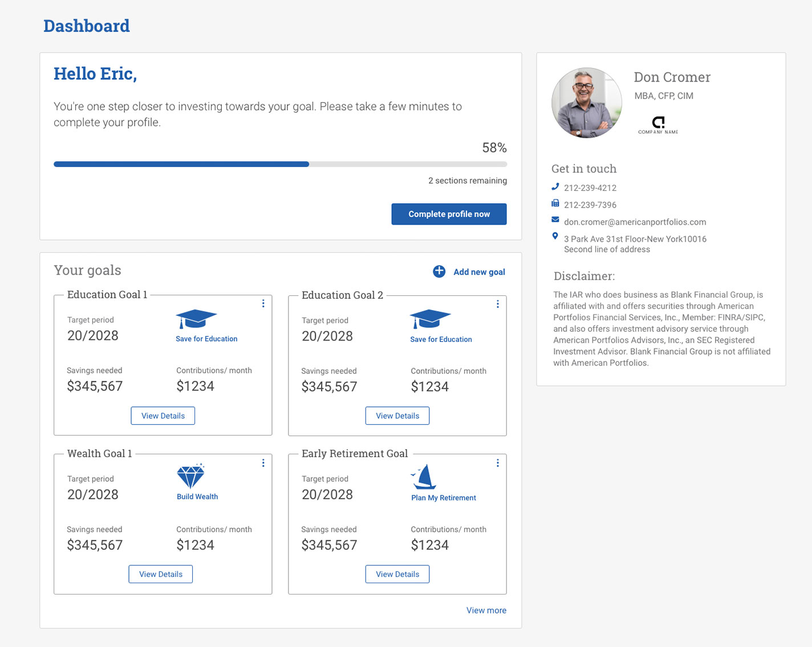View Details for Wealth Goal 1

click(x=161, y=574)
